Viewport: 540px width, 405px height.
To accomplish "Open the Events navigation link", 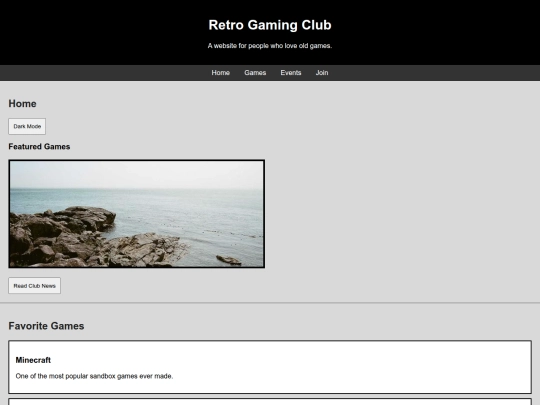I will click(x=291, y=73).
